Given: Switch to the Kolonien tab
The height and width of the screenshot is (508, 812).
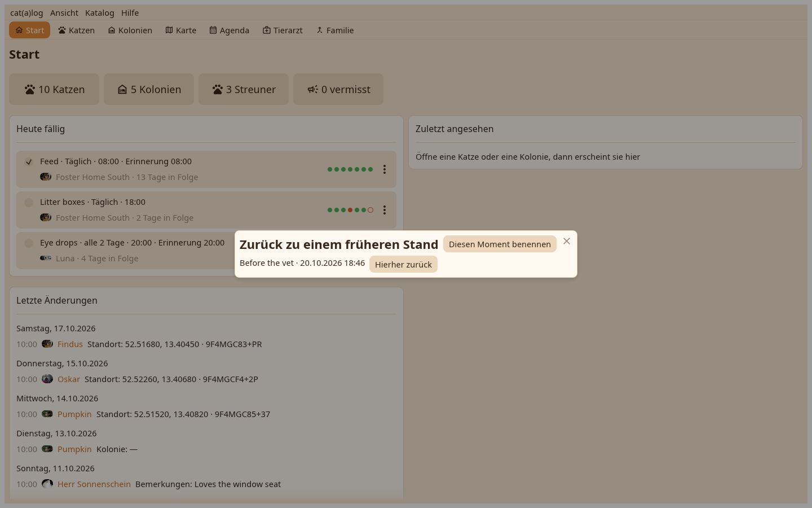Looking at the screenshot, I should pyautogui.click(x=130, y=30).
